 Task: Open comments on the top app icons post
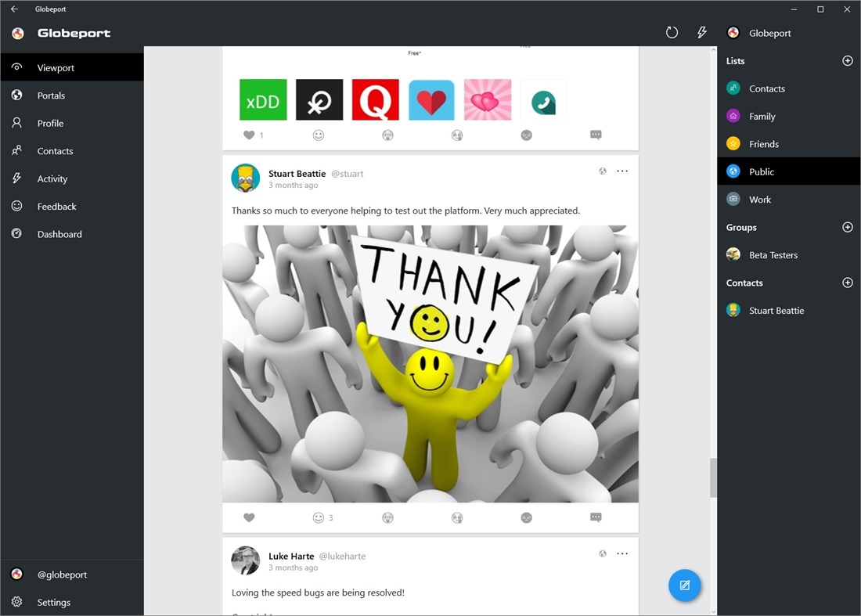[x=596, y=135]
